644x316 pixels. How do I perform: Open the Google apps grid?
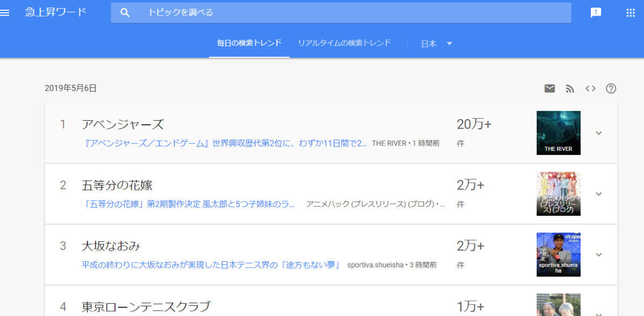click(631, 13)
